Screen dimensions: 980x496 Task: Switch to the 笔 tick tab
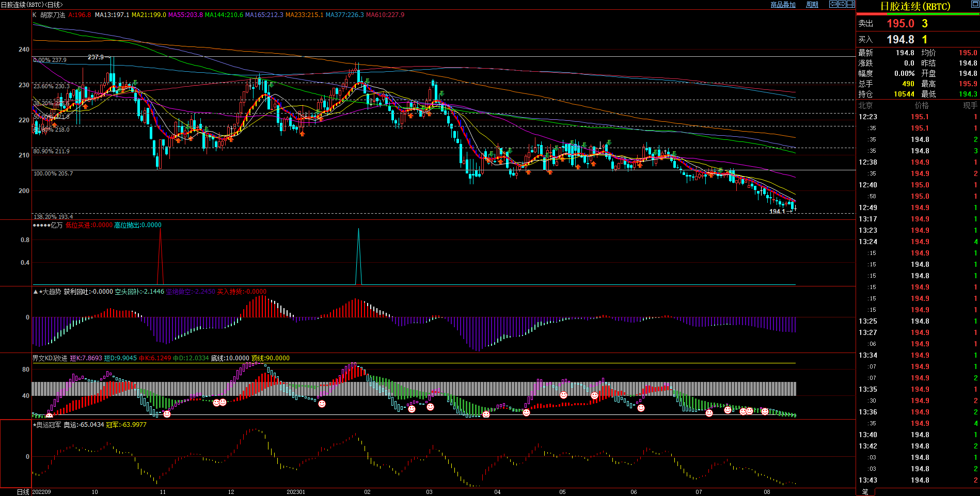[865, 492]
